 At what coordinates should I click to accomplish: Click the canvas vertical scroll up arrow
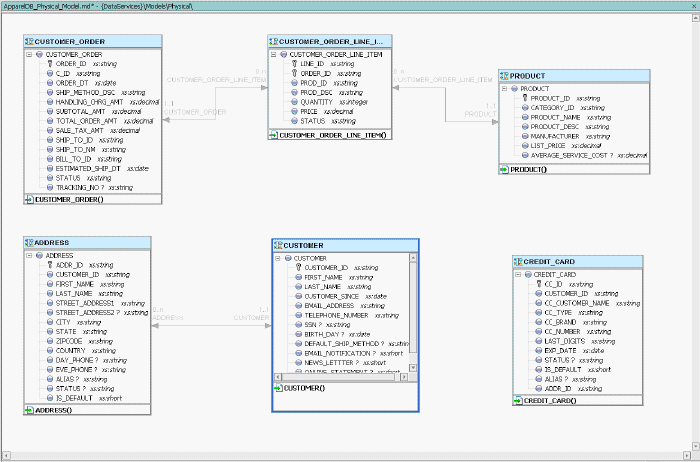coord(696,18)
